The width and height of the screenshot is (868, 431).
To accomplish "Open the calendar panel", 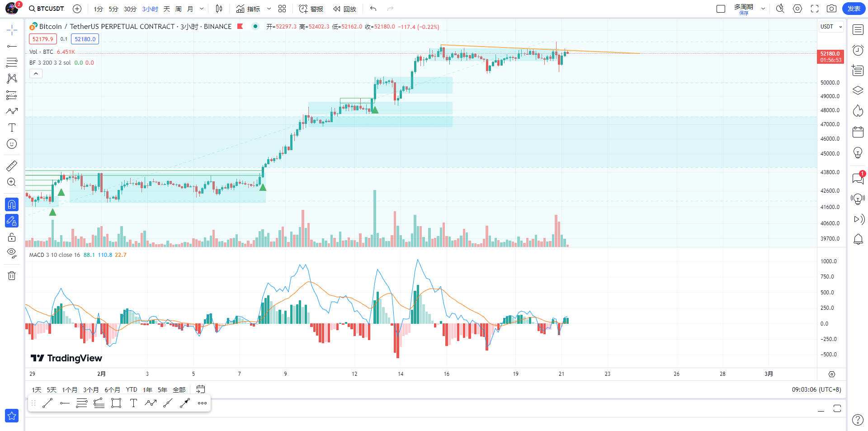I will point(858,132).
